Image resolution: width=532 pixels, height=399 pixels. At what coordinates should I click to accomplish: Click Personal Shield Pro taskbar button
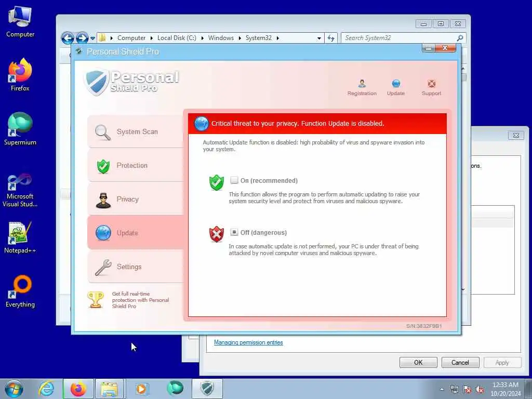point(207,389)
